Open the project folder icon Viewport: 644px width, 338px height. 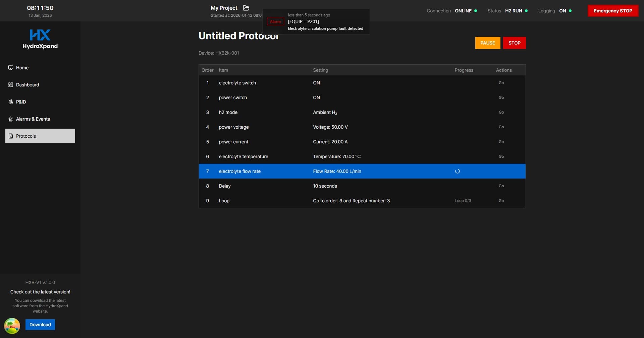coord(246,8)
